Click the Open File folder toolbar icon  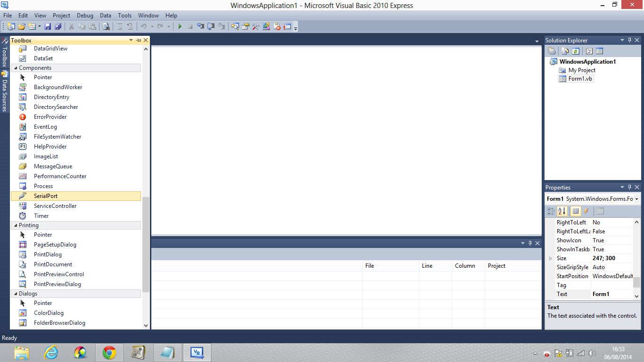click(x=22, y=26)
